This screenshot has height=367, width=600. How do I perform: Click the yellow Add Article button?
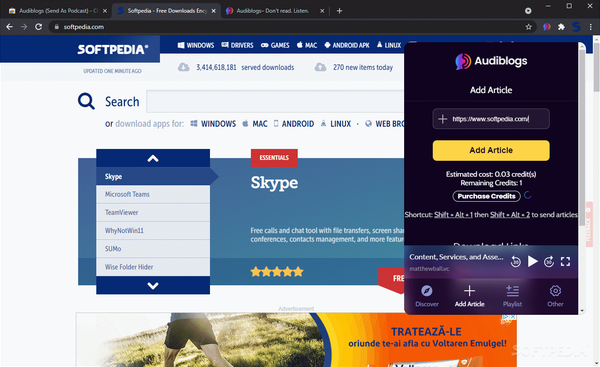click(x=491, y=150)
